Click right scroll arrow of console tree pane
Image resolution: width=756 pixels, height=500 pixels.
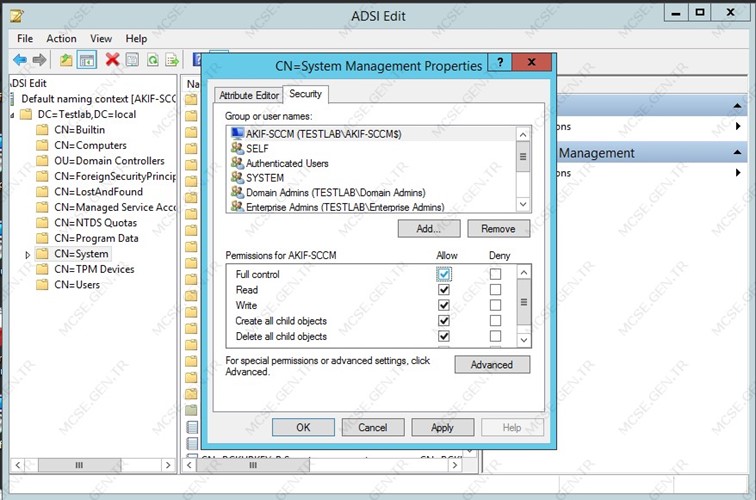[x=167, y=465]
